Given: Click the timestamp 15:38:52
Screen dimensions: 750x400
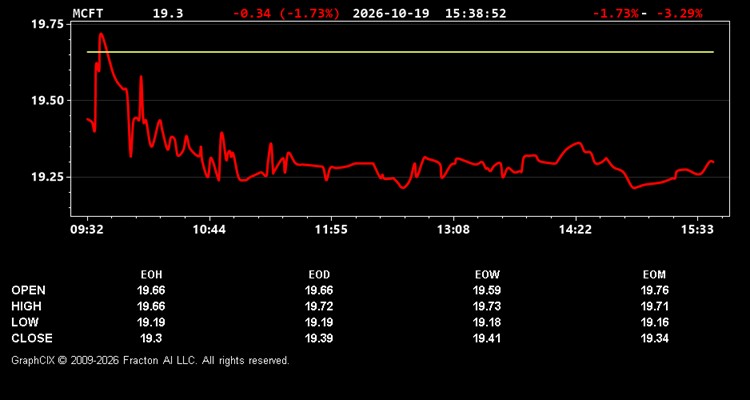Looking at the screenshot, I should tap(475, 13).
